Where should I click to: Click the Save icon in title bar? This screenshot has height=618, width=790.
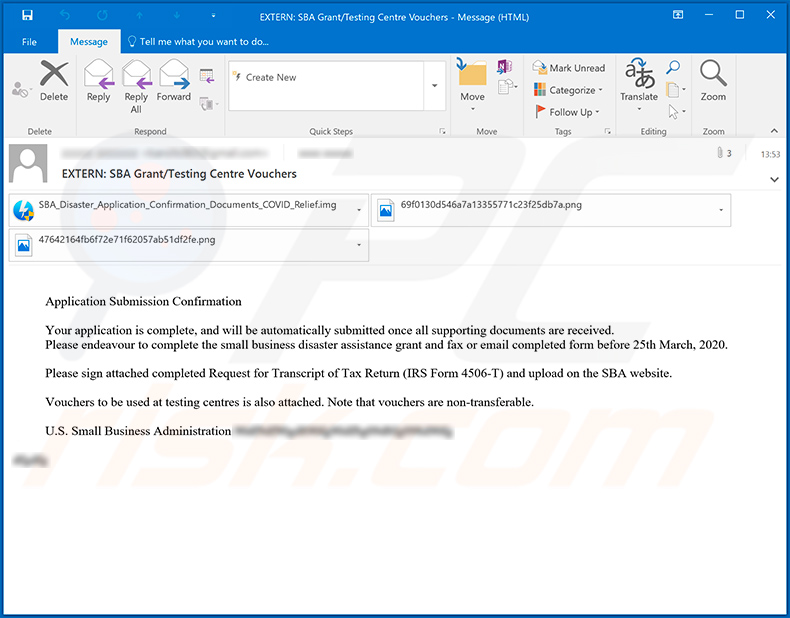tap(27, 15)
